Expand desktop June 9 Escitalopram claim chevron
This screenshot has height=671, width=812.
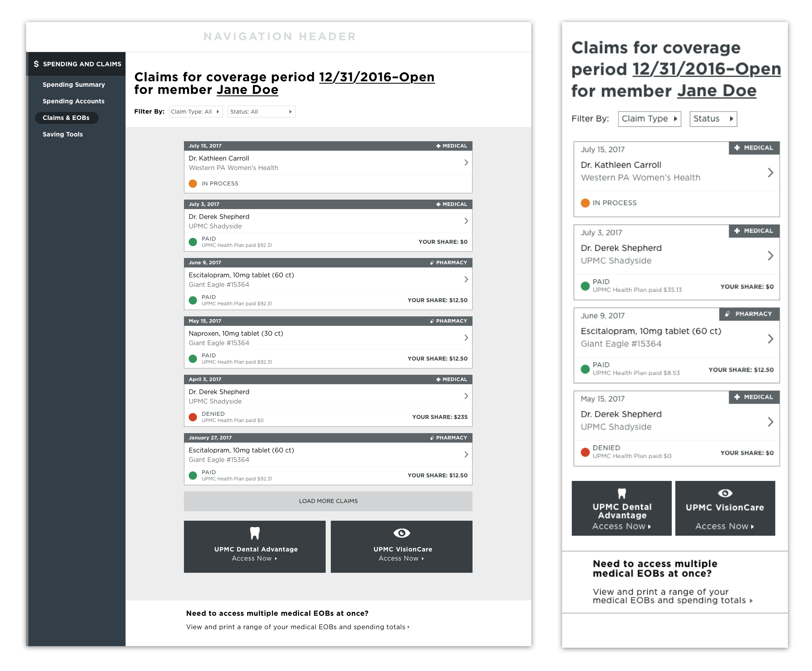coord(466,279)
